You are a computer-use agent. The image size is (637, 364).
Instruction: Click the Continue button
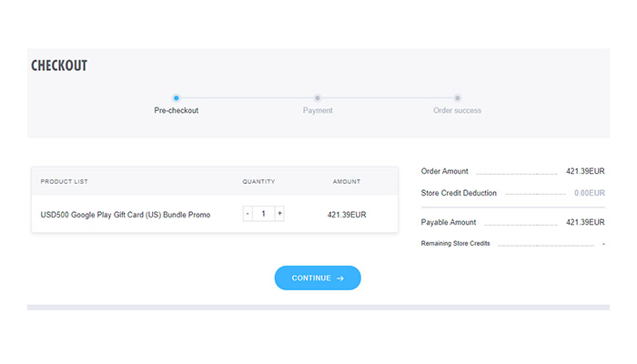point(318,278)
